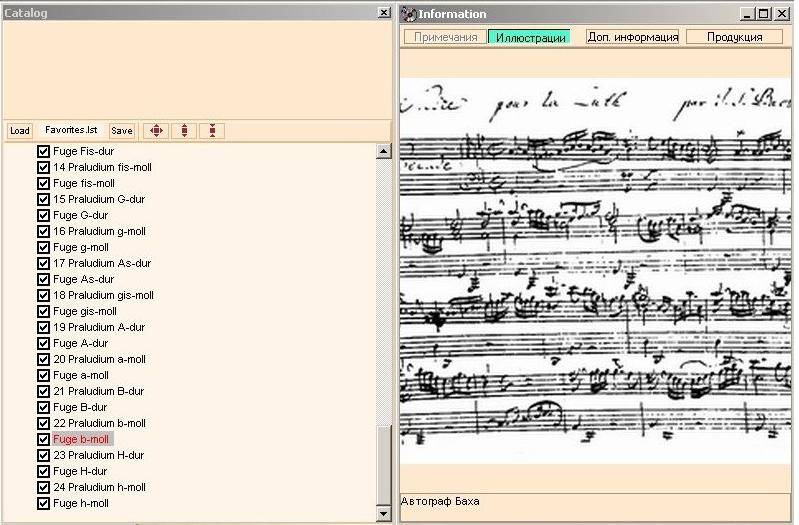The height and width of the screenshot is (525, 799).
Task: Click the Bach autograph manuscript image
Action: 595,270
